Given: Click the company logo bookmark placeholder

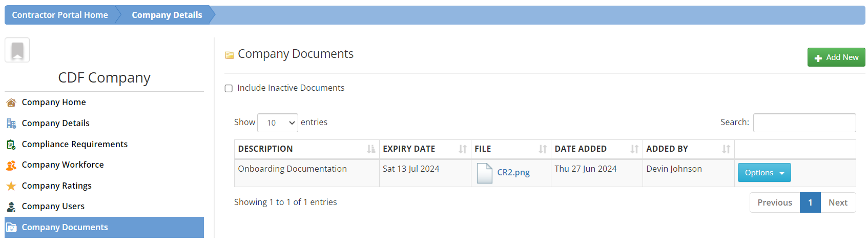Looking at the screenshot, I should pyautogui.click(x=17, y=50).
